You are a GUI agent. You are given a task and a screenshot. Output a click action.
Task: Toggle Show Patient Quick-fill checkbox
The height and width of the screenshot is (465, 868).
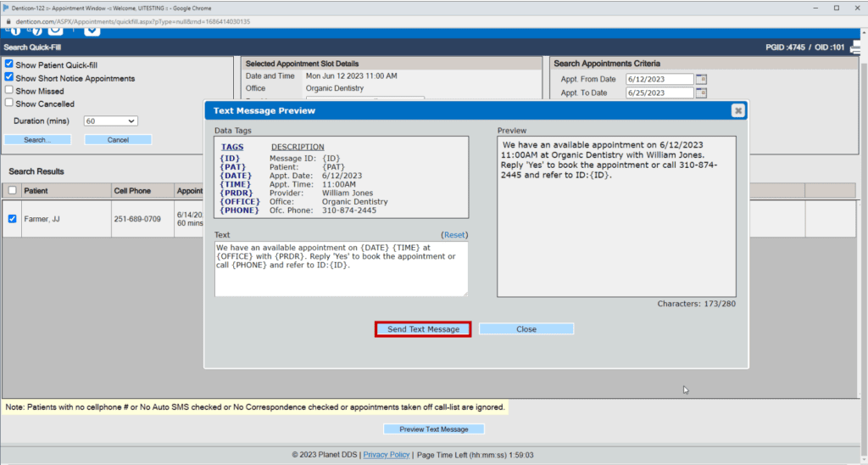point(9,64)
